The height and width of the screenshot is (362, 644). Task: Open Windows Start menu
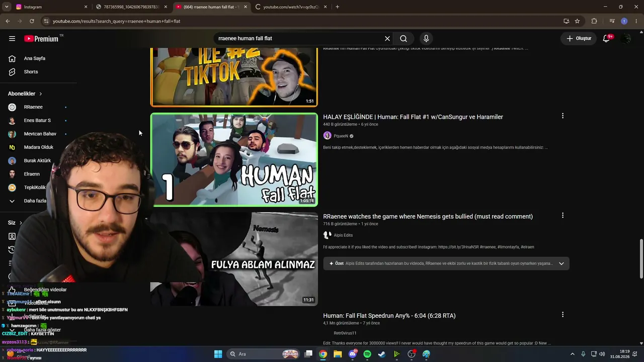point(218,354)
